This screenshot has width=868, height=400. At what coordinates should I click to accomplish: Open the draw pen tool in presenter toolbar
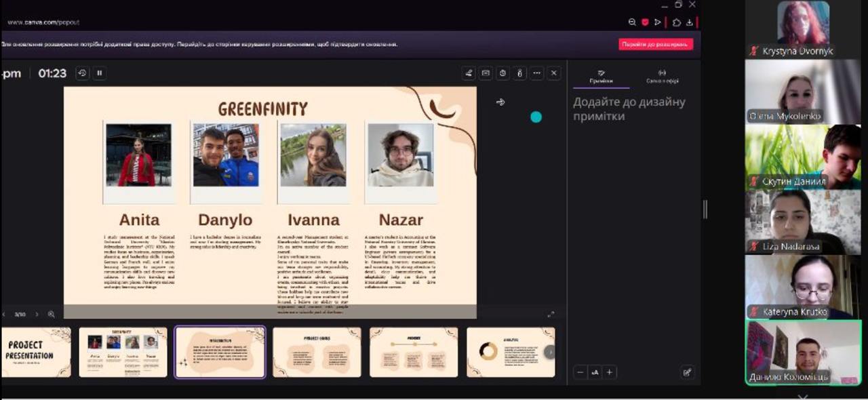[469, 73]
